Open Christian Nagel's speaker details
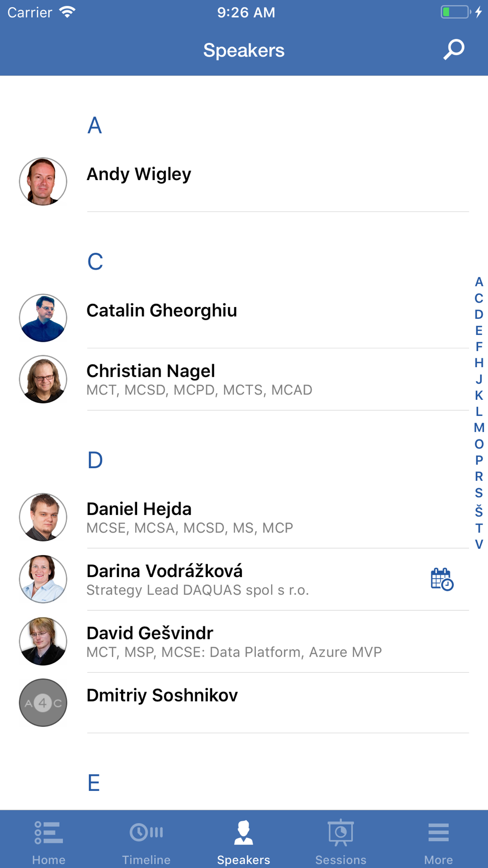Image resolution: width=488 pixels, height=868 pixels. pos(244,379)
